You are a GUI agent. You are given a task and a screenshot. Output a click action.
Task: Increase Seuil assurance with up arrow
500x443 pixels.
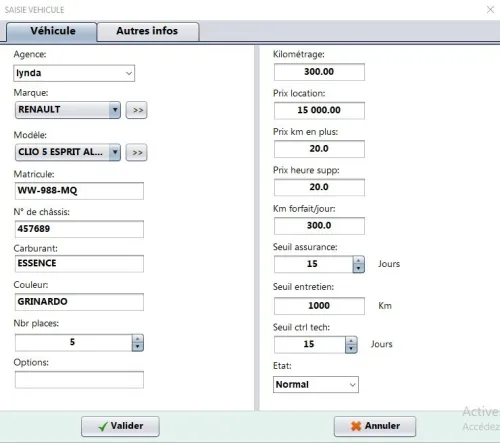click(x=359, y=260)
